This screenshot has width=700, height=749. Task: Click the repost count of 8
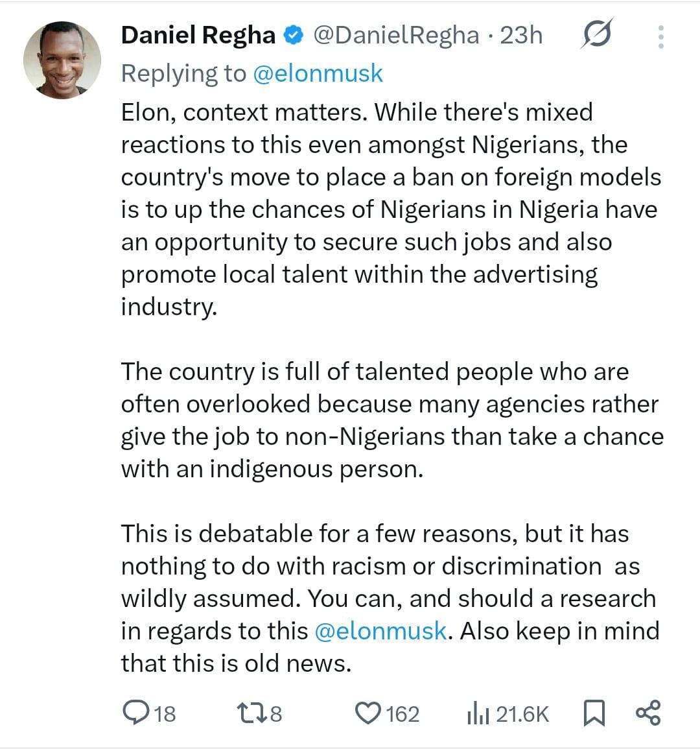(x=276, y=714)
